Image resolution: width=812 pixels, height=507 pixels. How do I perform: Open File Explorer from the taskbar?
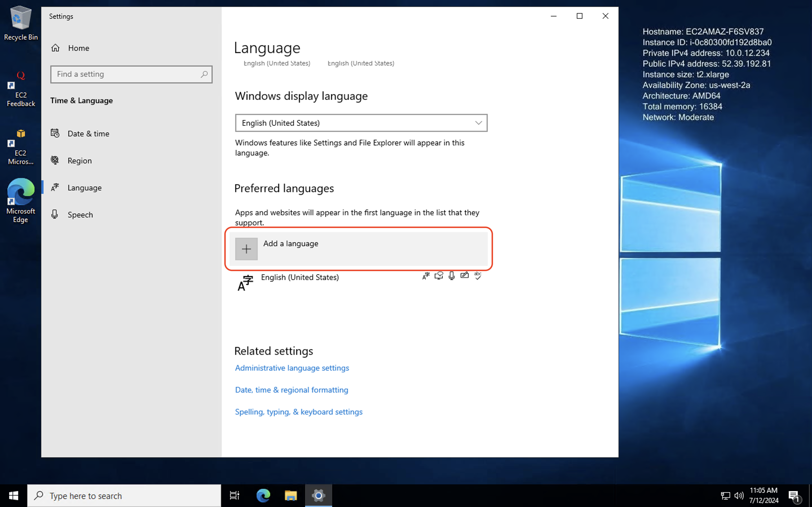[291, 495]
